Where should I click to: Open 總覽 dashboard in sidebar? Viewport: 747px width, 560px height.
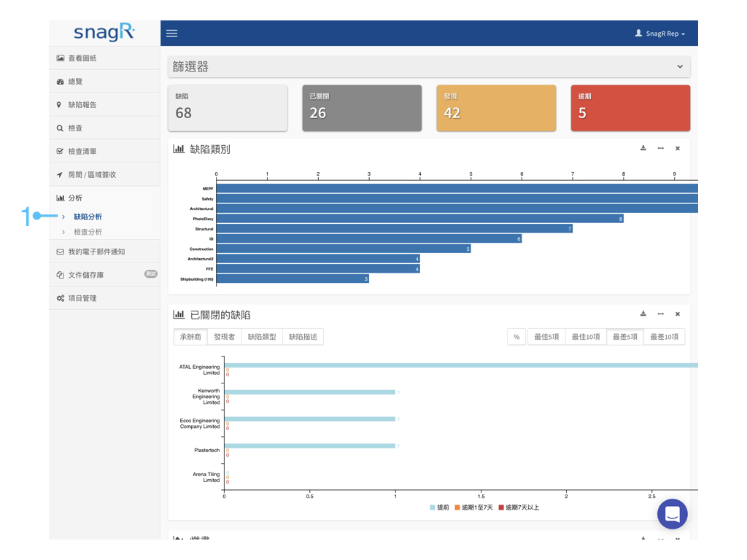[104, 82]
